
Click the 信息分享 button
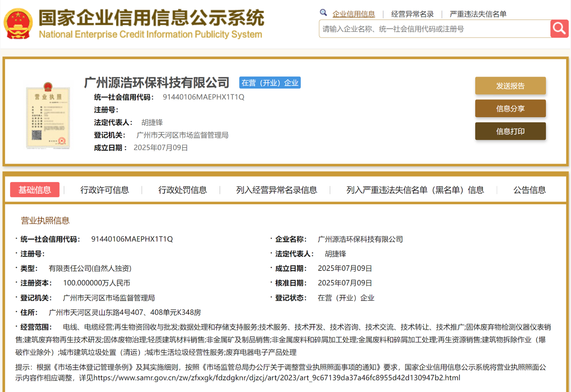[x=510, y=109]
